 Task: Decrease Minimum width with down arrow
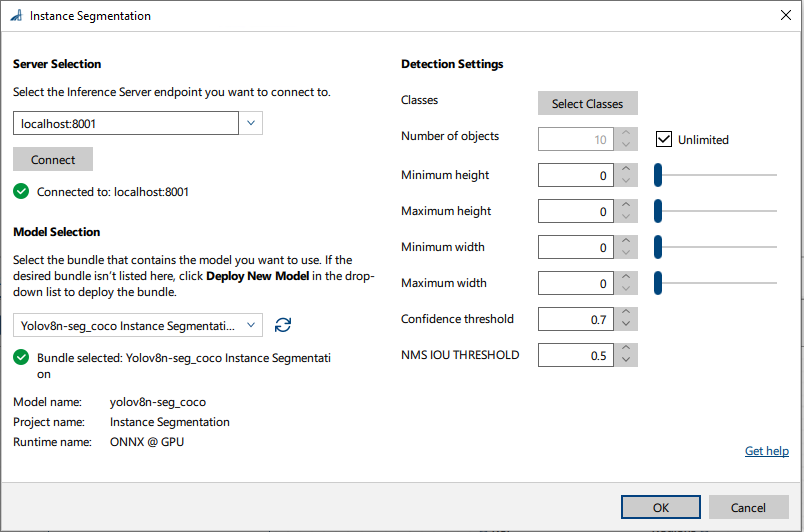626,252
